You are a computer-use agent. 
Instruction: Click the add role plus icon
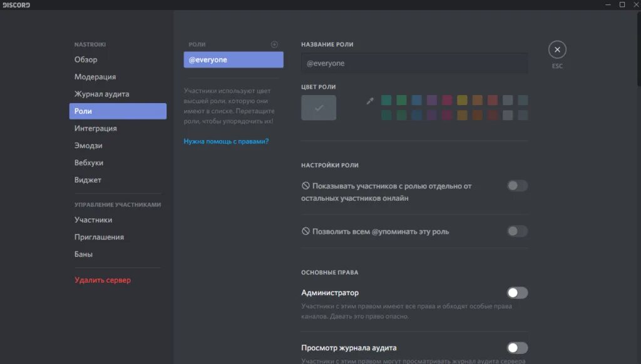coord(274,44)
